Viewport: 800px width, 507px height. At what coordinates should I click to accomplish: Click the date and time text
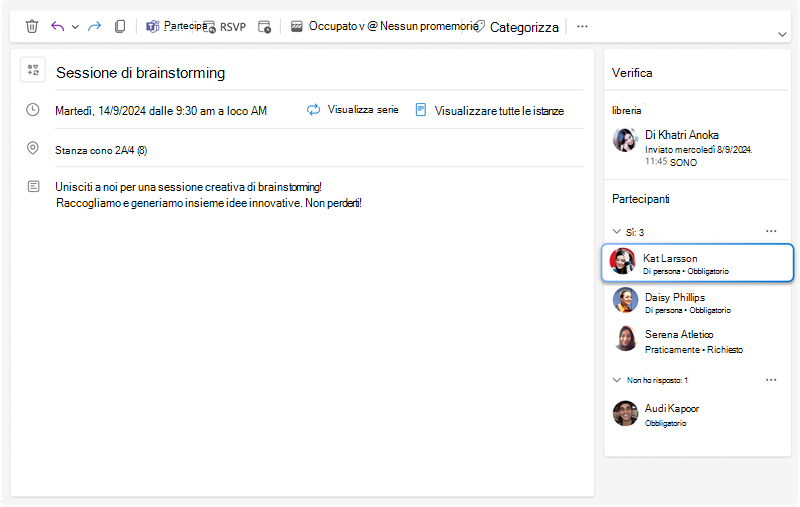pyautogui.click(x=161, y=111)
